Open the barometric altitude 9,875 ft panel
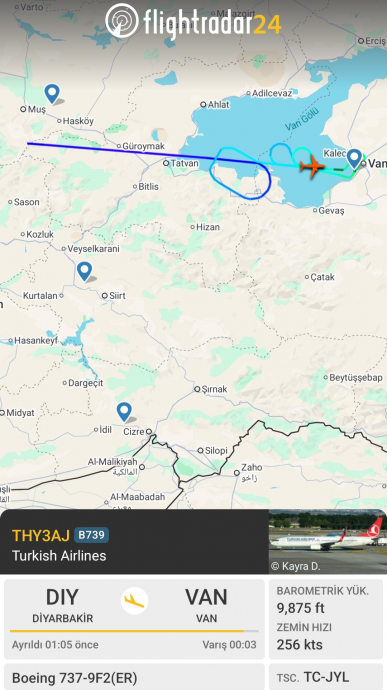This screenshot has height=690, width=387. tap(326, 599)
